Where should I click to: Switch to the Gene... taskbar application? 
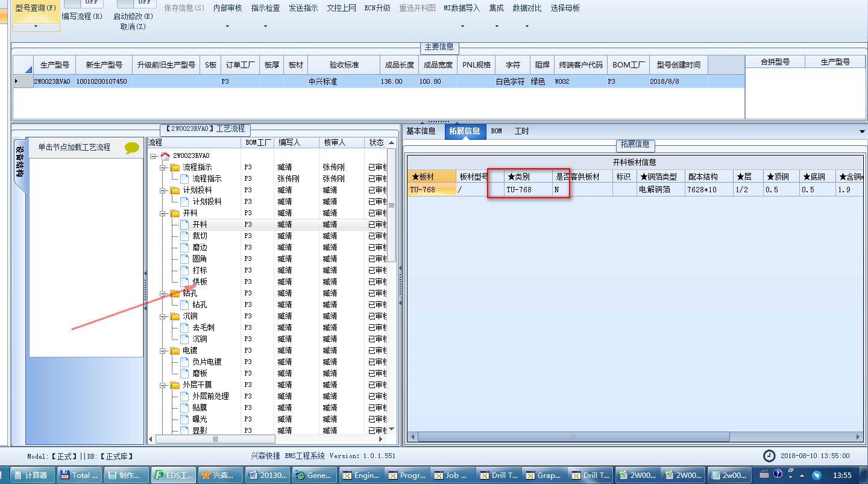tap(315, 475)
